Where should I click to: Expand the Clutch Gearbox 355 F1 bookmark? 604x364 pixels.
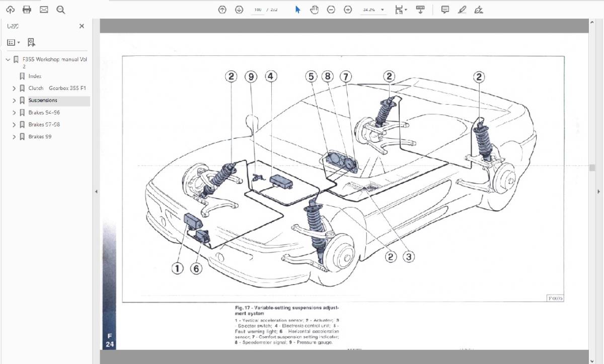point(14,88)
